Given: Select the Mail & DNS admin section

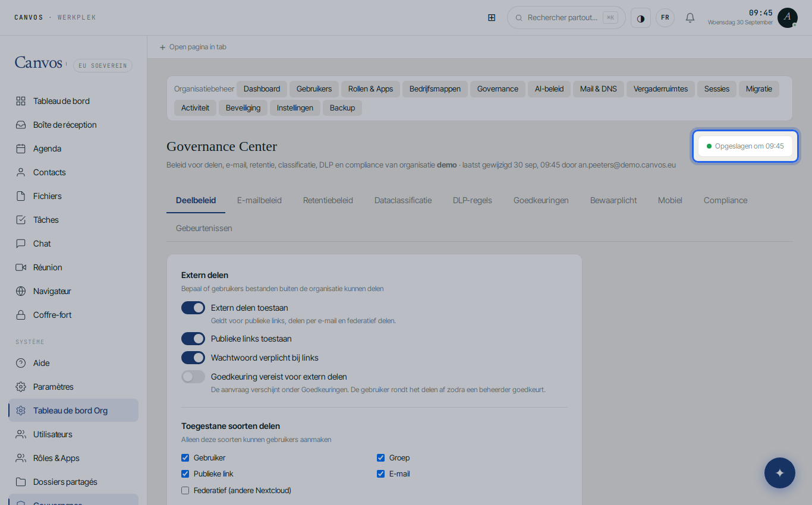Looking at the screenshot, I should (x=599, y=89).
